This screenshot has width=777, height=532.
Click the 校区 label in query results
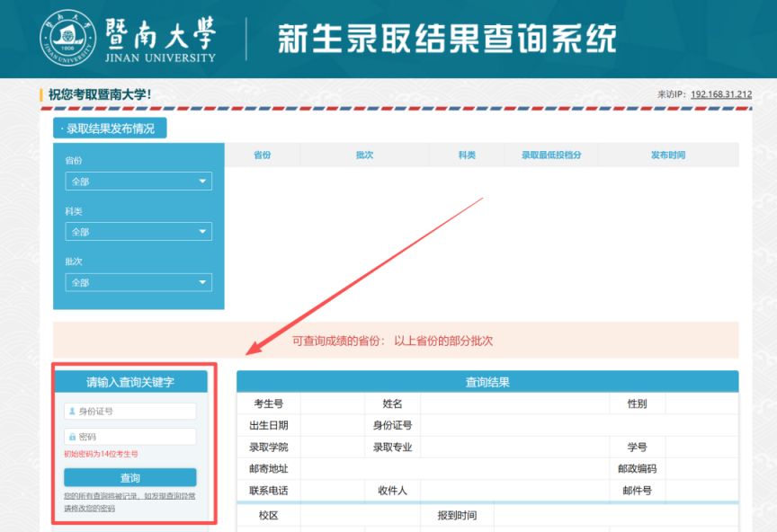tap(269, 516)
